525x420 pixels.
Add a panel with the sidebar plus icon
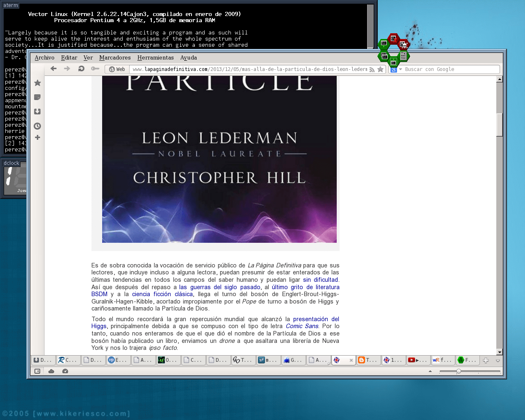click(x=37, y=137)
